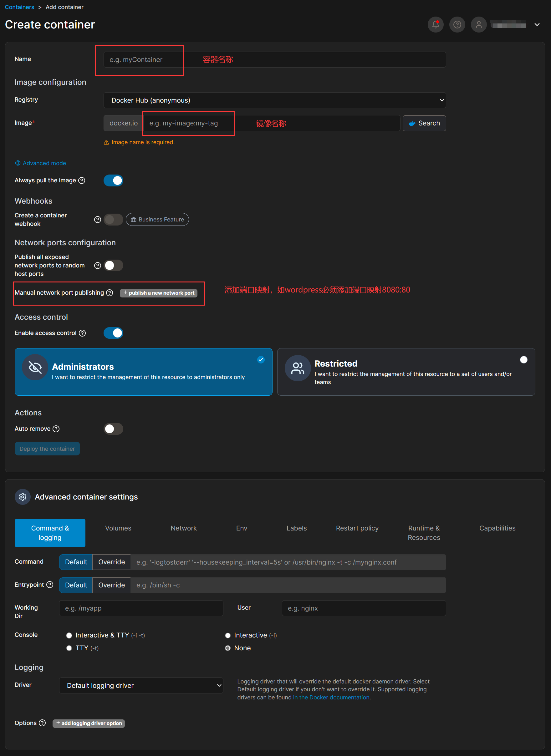Select the Restricted access option radio
Viewport: 551px width, 756px height.
point(524,360)
